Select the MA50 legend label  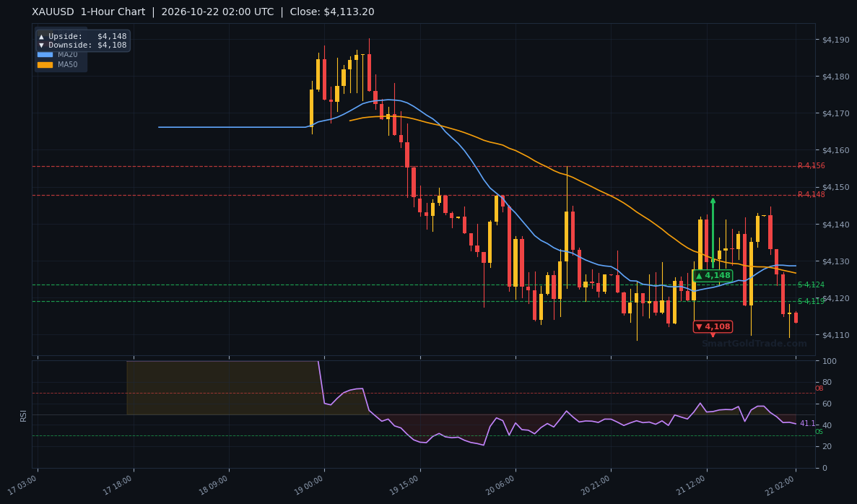(x=68, y=64)
